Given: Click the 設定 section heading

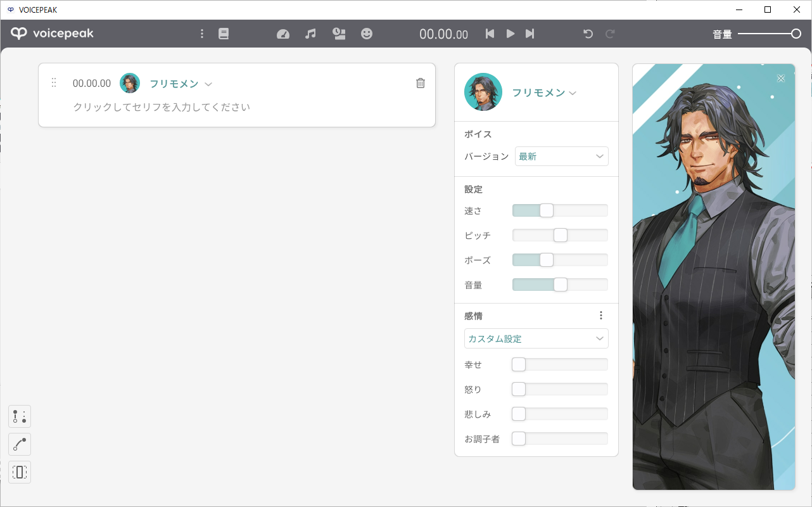Looking at the screenshot, I should (473, 189).
